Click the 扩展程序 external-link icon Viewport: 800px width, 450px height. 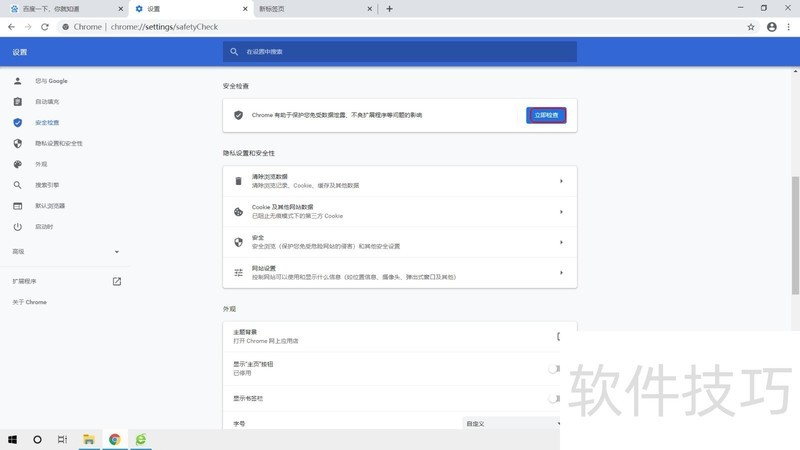click(x=117, y=281)
